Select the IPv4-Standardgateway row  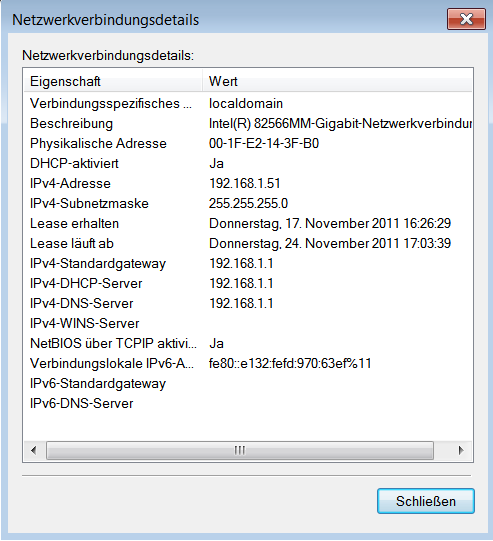[248, 264]
